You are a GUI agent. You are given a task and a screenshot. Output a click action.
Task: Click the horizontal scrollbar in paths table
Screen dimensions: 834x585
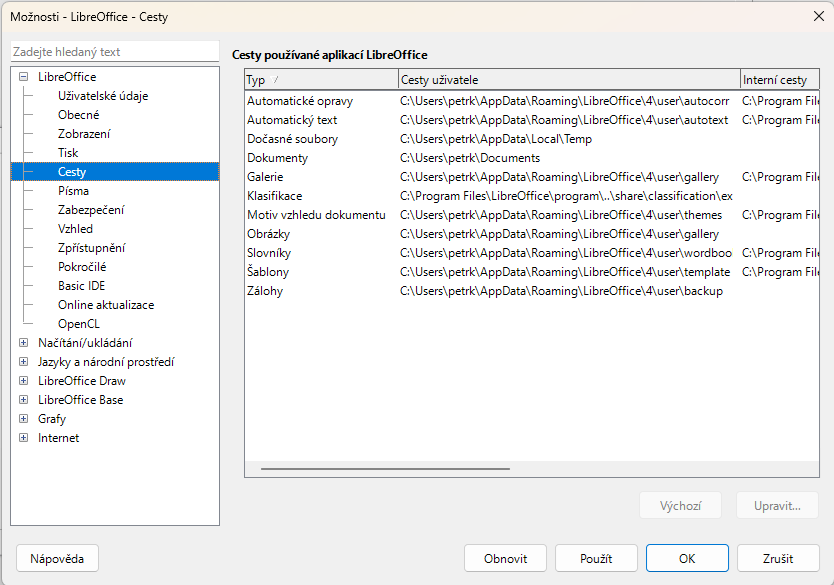pyautogui.click(x=385, y=469)
